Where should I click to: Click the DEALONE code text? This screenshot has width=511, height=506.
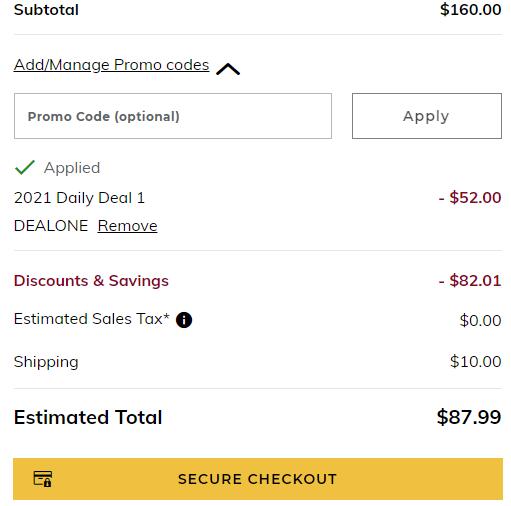click(51, 226)
